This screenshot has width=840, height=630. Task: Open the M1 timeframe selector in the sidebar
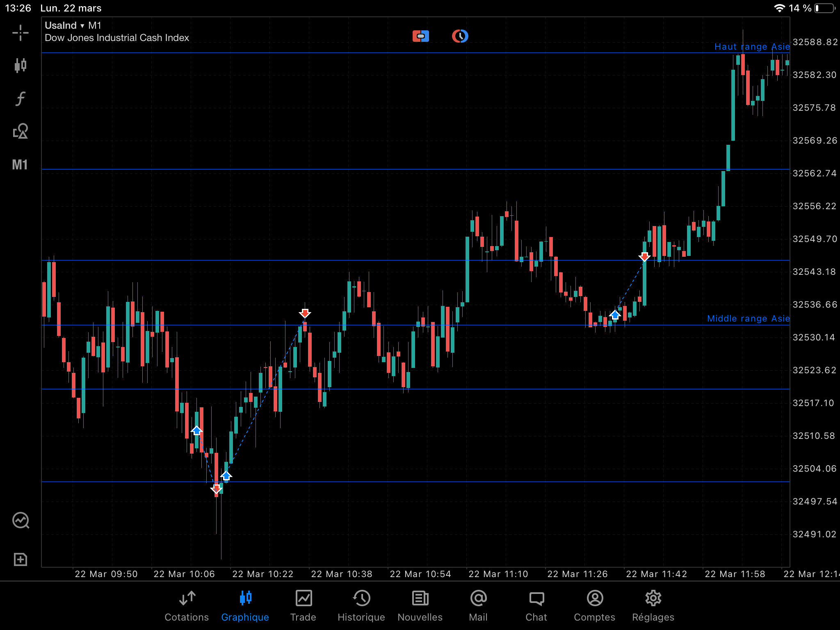pyautogui.click(x=20, y=165)
